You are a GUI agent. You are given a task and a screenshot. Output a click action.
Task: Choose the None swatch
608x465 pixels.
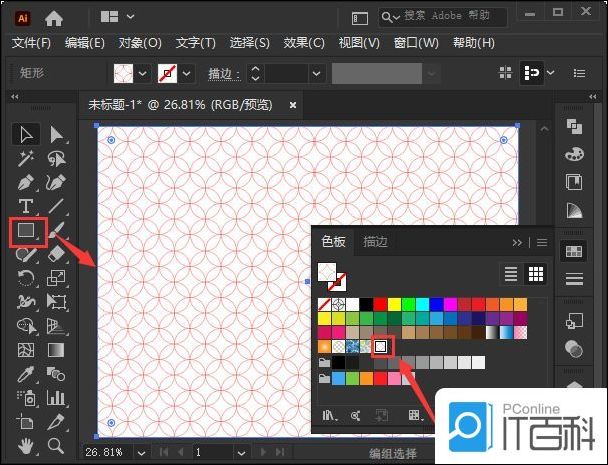[324, 305]
